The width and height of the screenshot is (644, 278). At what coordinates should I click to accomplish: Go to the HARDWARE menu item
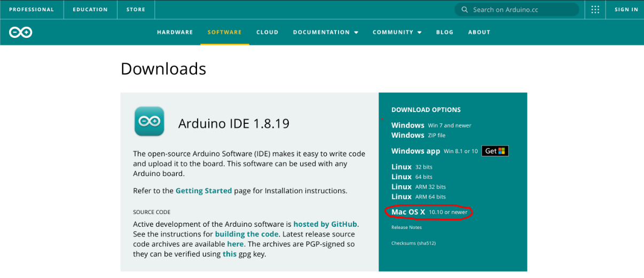175,32
